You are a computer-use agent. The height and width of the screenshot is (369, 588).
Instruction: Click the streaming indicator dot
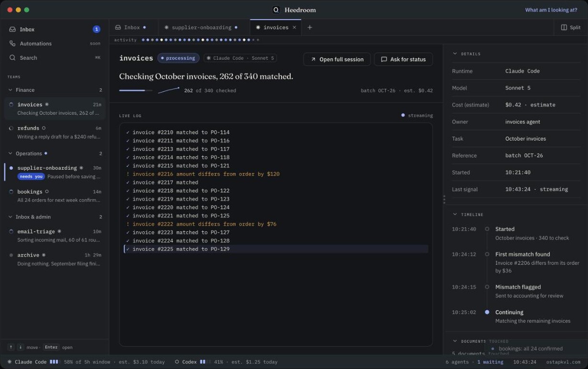coord(403,115)
